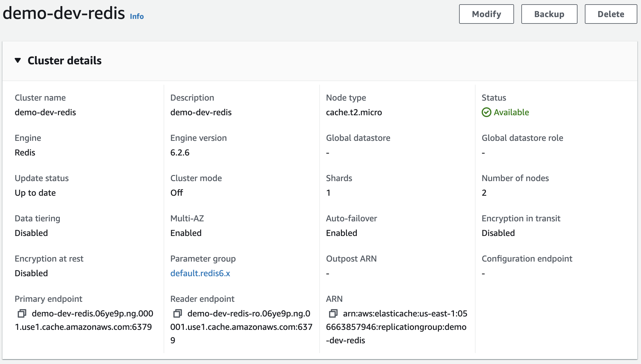Click the Description label
The height and width of the screenshot is (364, 641).
[192, 98]
